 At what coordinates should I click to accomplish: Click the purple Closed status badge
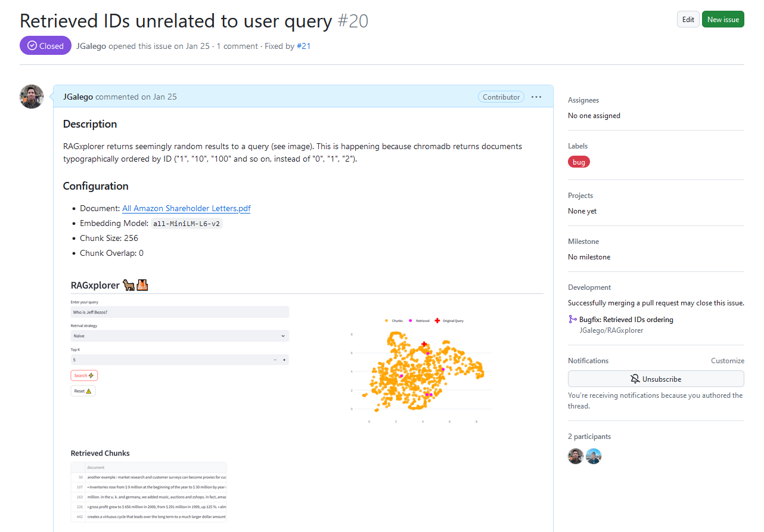tap(45, 46)
